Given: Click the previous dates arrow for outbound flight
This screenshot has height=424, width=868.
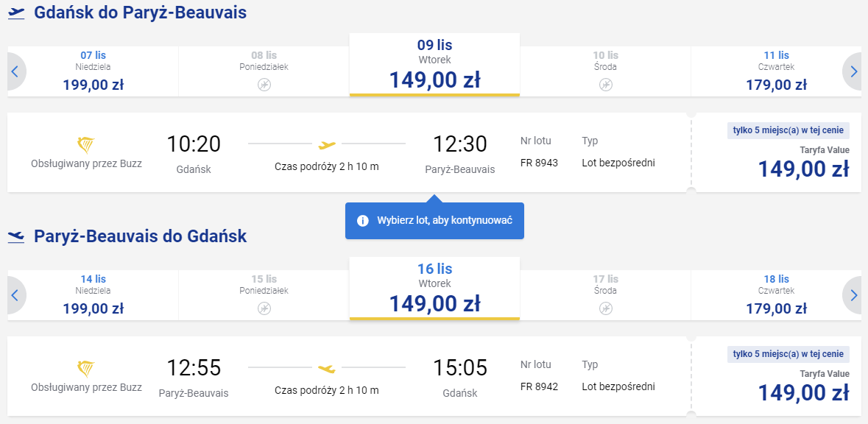Looking at the screenshot, I should click(x=15, y=71).
